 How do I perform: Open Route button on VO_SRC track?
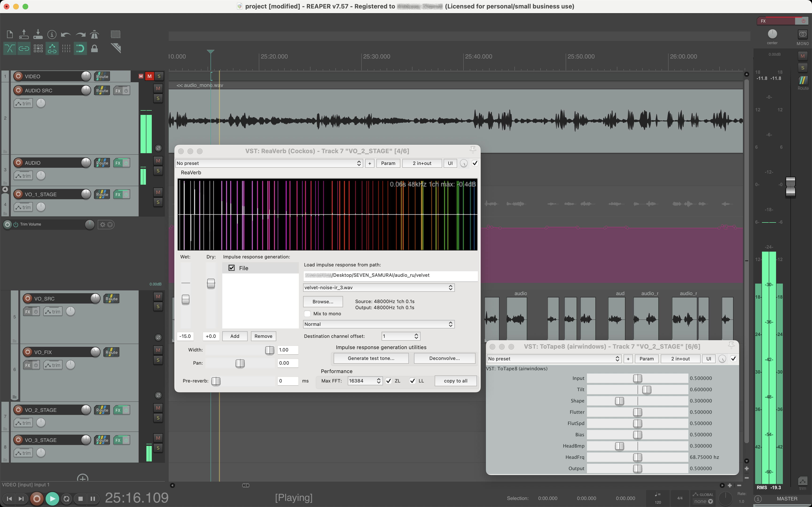[111, 298]
